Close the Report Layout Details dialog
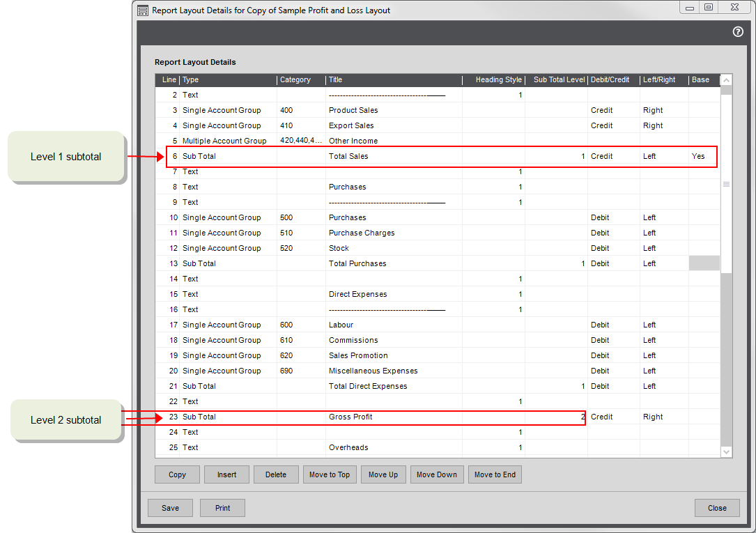Viewport: 756px width, 533px height. pyautogui.click(x=717, y=507)
